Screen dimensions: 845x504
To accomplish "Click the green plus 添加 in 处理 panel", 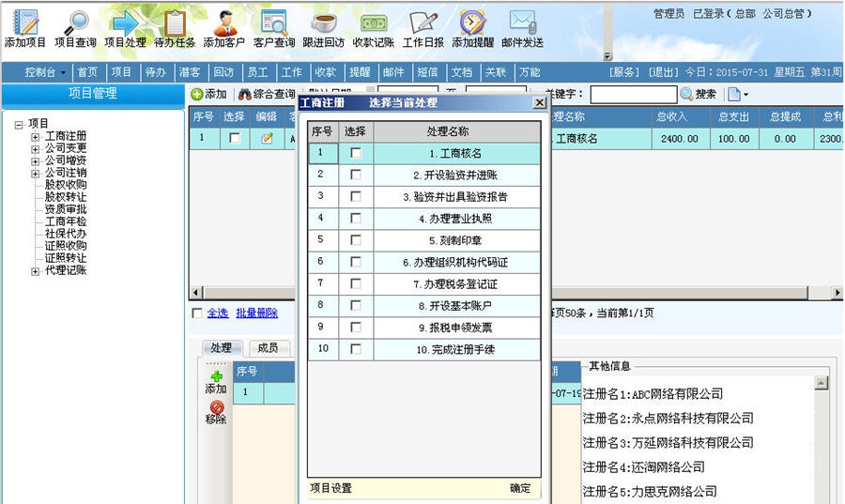I will [216, 382].
